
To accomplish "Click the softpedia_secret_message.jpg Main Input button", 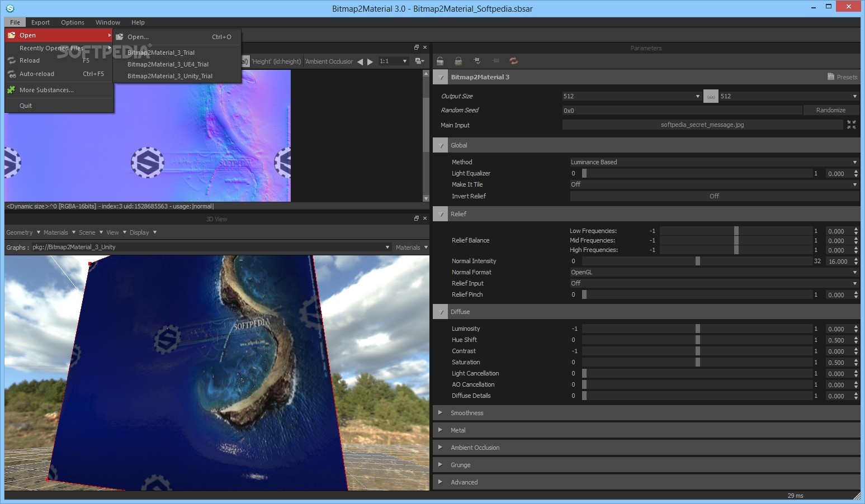I will 702,125.
